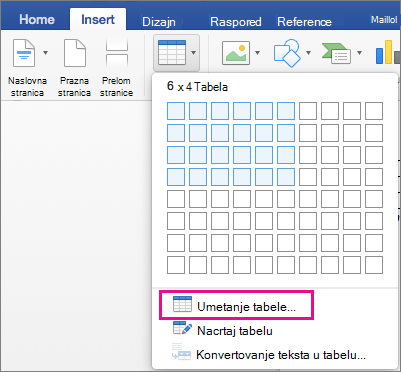401x372 pixels.
Task: Expand the Pictures dropdown arrow
Action: tap(257, 53)
